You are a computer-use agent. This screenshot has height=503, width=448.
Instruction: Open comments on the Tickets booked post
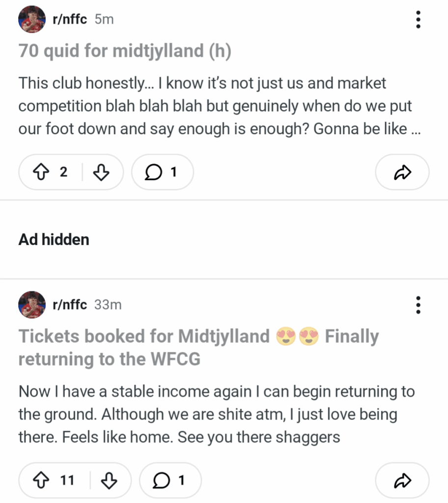tap(170, 480)
